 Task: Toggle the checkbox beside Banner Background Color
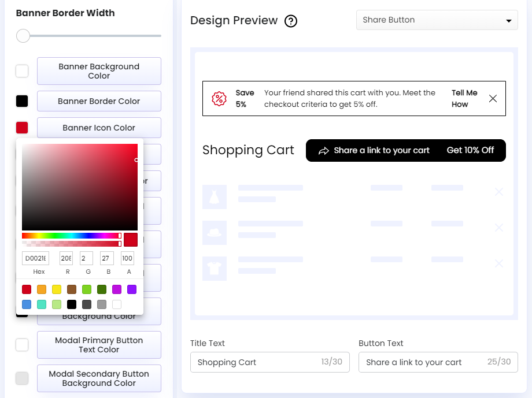coord(22,70)
